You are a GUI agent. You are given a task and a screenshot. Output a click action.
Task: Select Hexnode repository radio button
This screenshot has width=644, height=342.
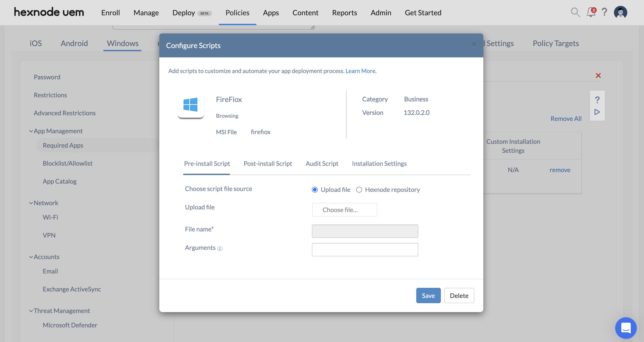coord(359,190)
